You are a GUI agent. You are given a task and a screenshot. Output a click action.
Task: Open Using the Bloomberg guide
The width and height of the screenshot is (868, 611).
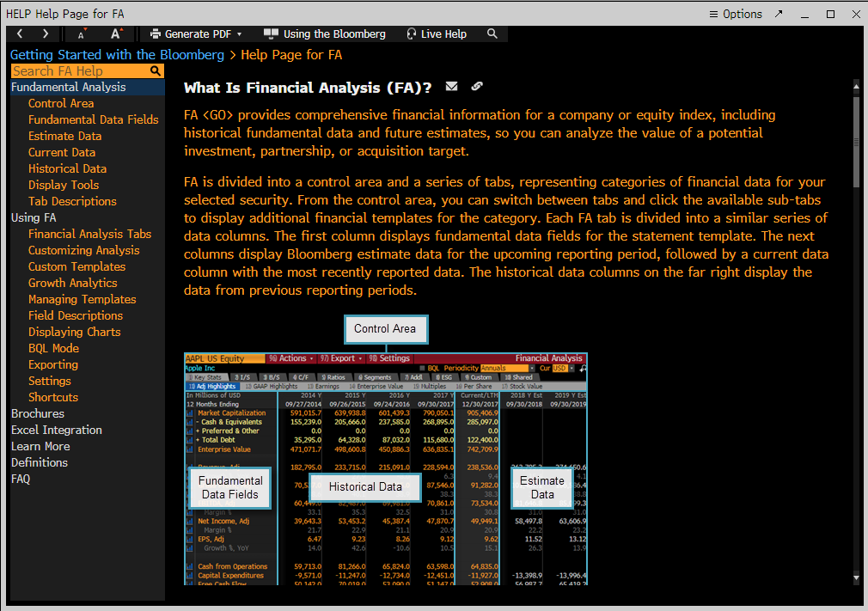(325, 34)
